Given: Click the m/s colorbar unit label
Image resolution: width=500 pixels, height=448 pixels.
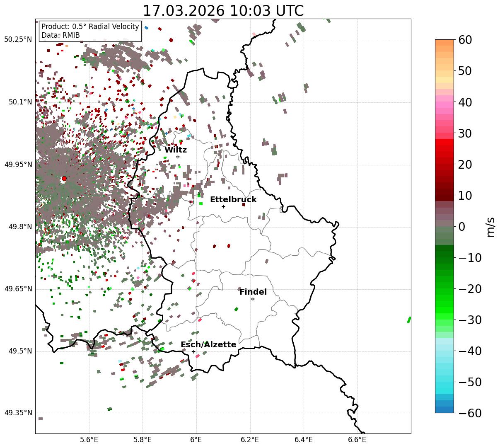Looking at the screenshot, I should [x=490, y=226].
